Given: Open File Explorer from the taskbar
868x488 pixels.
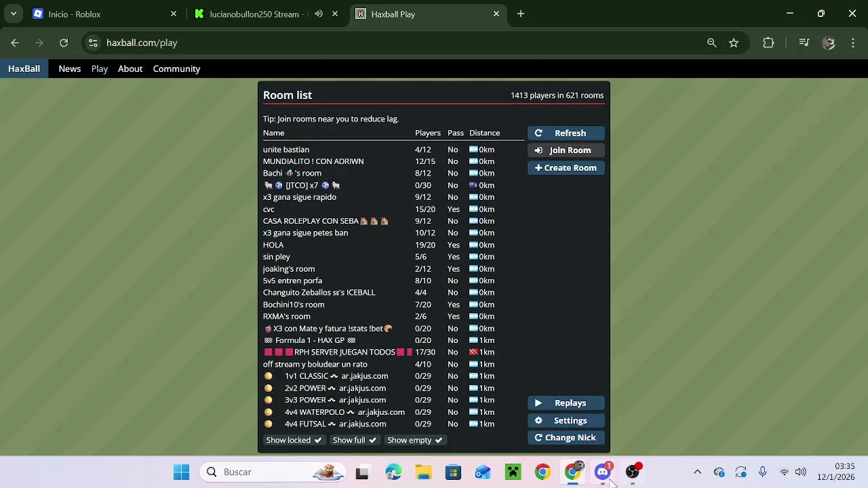Looking at the screenshot, I should 423,472.
